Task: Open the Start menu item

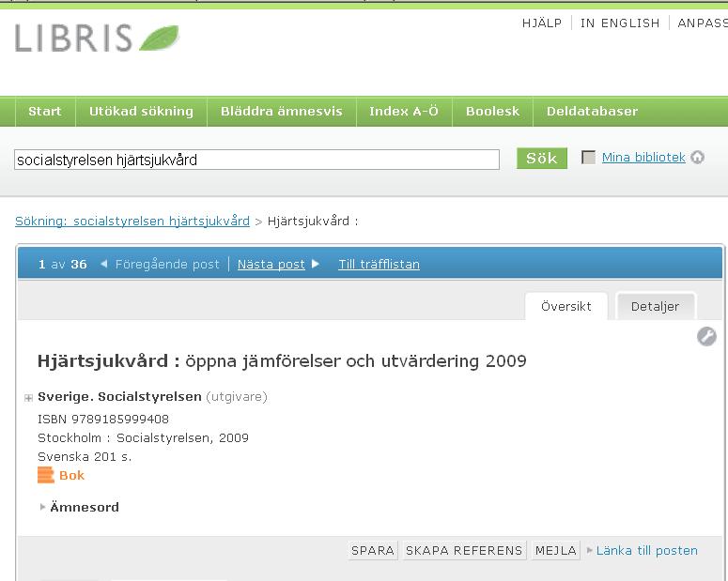Action: coord(45,112)
